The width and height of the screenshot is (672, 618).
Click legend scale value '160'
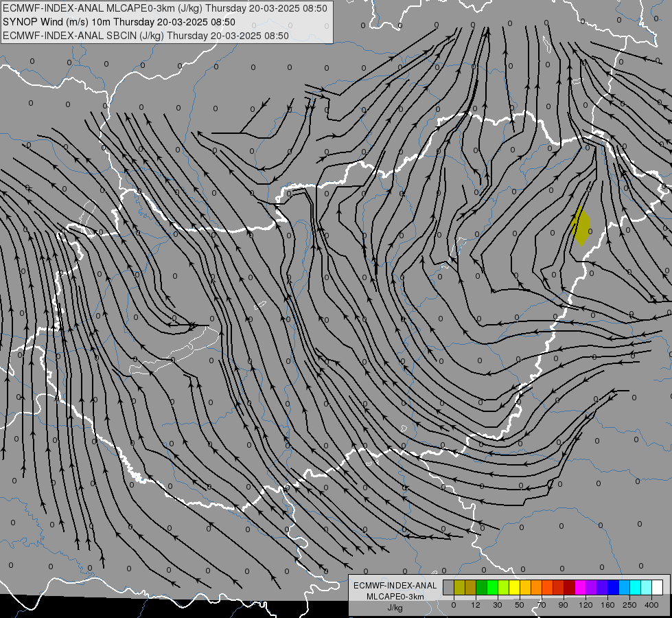(x=607, y=605)
